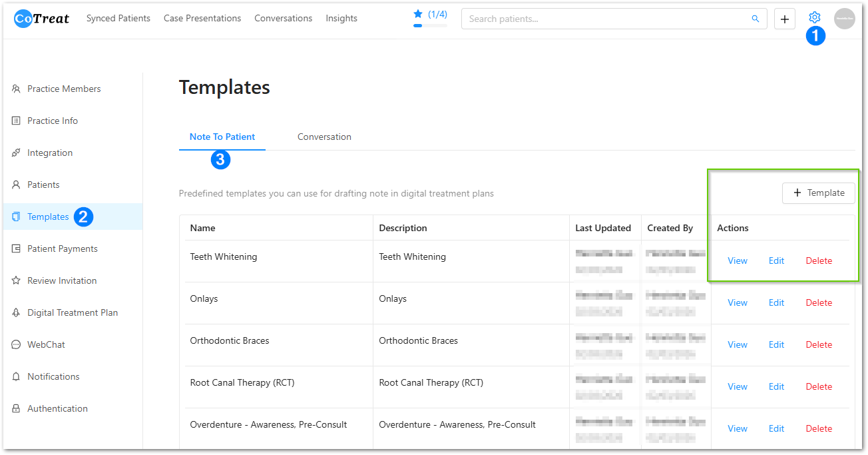Delete the Onlays template
Viewport: 868px width, 455px height.
point(819,302)
